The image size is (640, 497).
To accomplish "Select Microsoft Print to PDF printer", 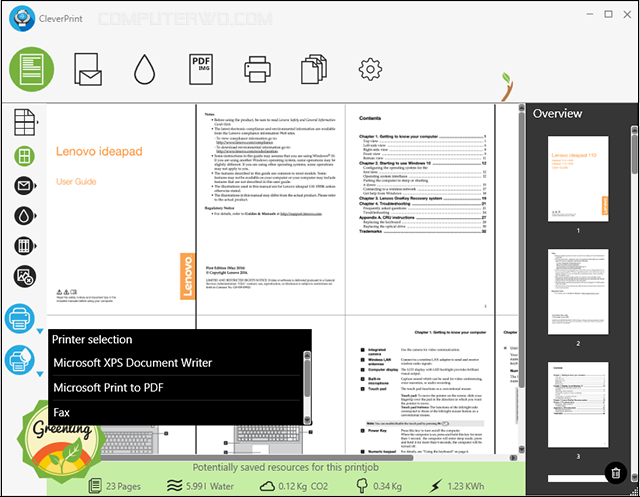I will click(x=176, y=388).
